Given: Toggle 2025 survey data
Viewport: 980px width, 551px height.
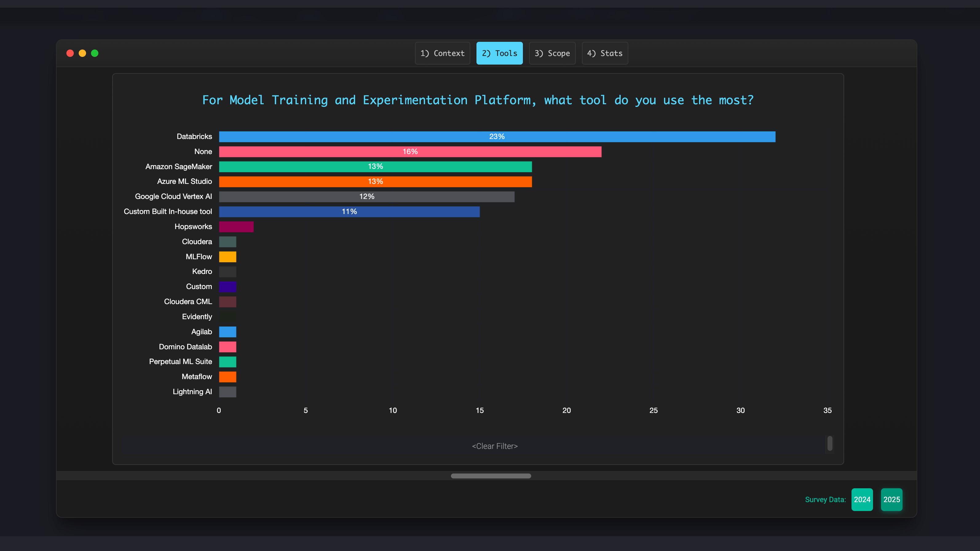Looking at the screenshot, I should pyautogui.click(x=891, y=499).
